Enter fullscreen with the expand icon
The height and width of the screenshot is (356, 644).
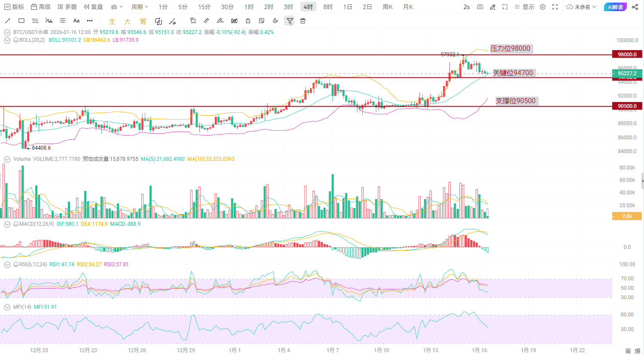click(x=555, y=6)
